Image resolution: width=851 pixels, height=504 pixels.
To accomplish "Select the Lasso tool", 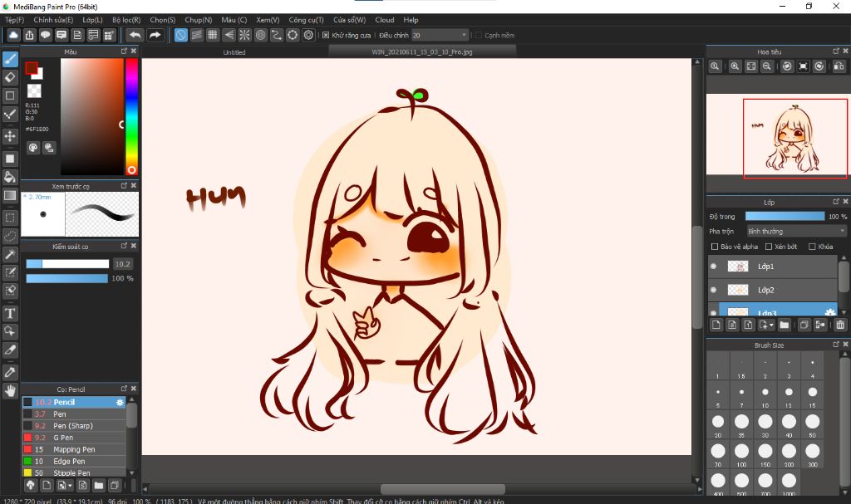I will click(x=10, y=236).
